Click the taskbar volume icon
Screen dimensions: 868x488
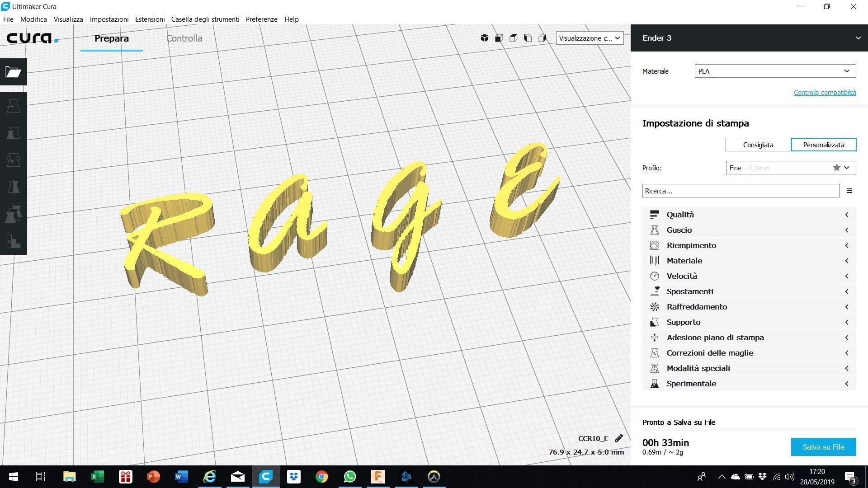tap(790, 476)
